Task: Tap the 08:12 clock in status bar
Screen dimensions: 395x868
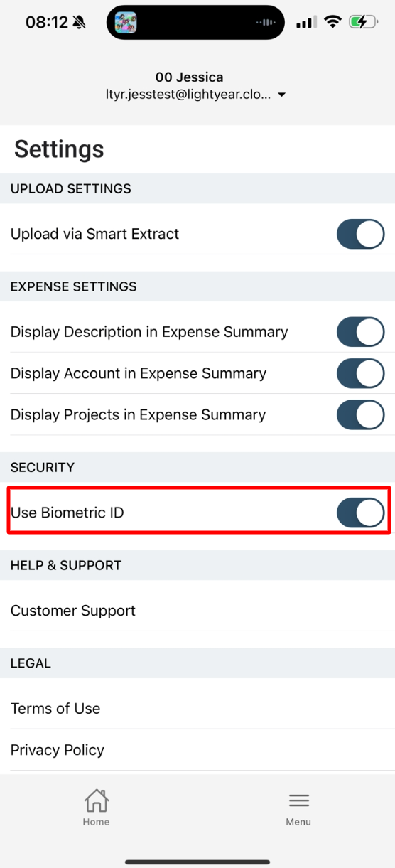Action: click(x=46, y=22)
